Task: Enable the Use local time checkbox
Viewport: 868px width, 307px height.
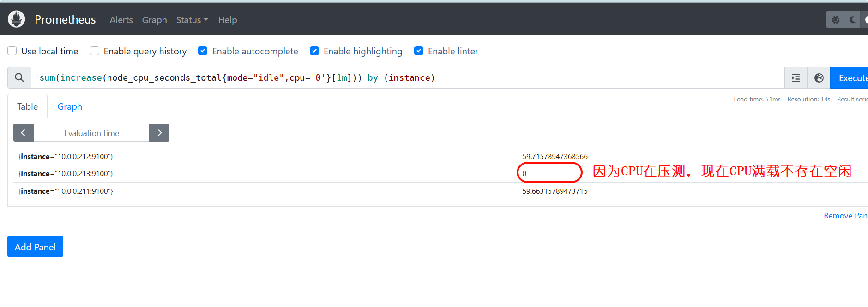Action: point(12,51)
